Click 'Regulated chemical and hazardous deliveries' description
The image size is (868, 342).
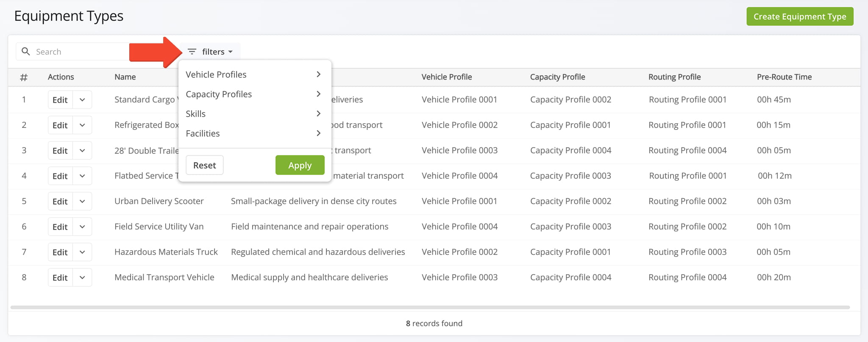coord(318,252)
